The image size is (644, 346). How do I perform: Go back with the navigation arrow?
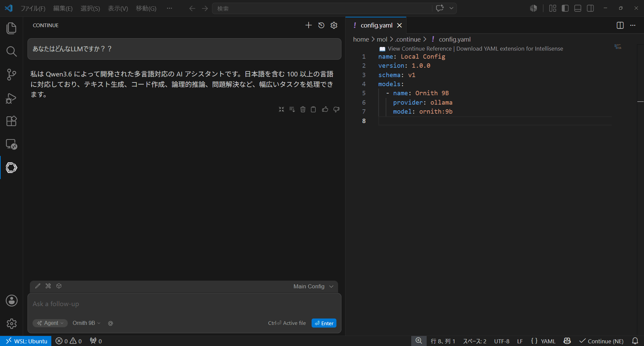[192, 8]
